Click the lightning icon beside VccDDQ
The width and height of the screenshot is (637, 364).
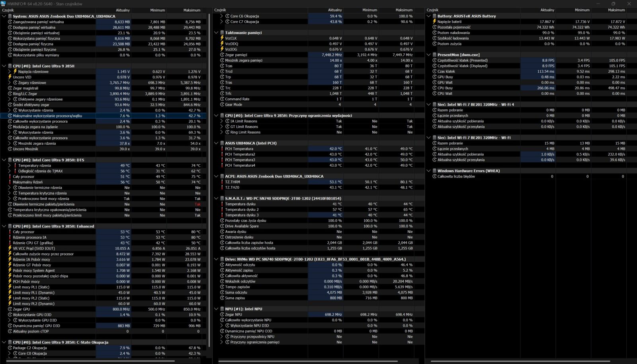click(x=222, y=44)
